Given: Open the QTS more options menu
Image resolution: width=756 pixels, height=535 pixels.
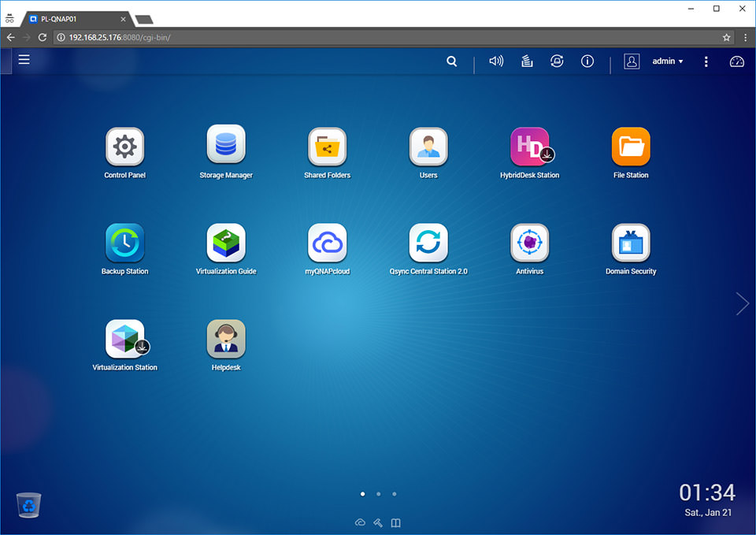Looking at the screenshot, I should point(706,61).
